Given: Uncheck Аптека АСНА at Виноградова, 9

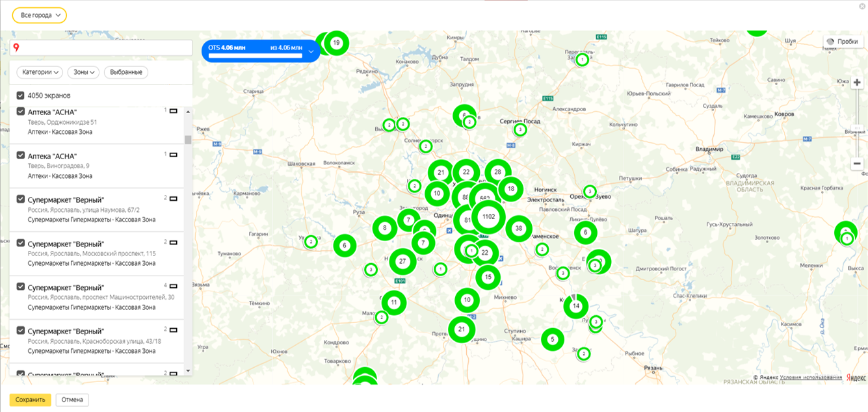Looking at the screenshot, I should pos(21,156).
